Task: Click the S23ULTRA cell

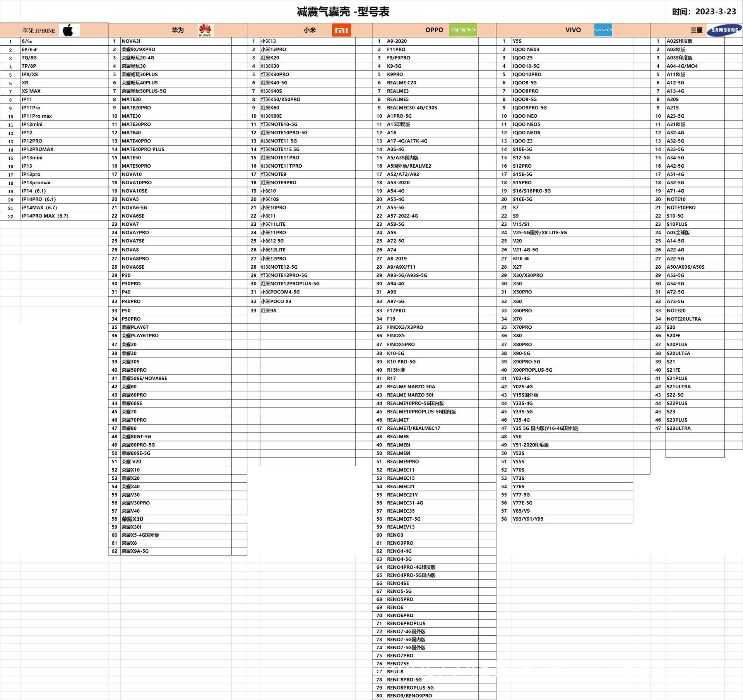Action: tap(678, 429)
